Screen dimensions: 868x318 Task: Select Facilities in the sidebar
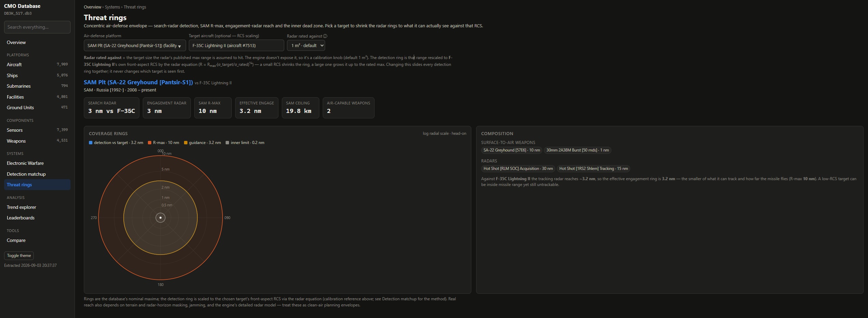(x=37, y=97)
